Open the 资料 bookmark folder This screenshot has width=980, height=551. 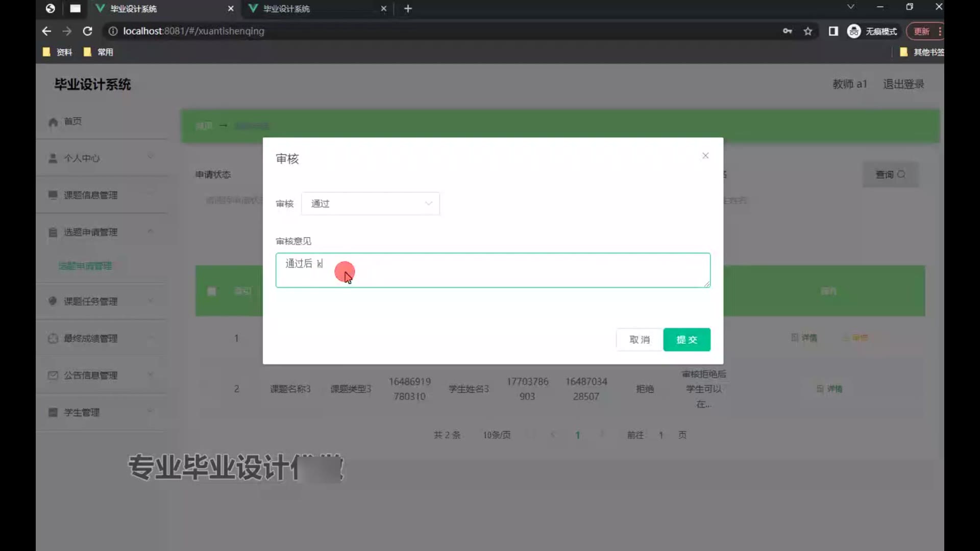tap(58, 52)
